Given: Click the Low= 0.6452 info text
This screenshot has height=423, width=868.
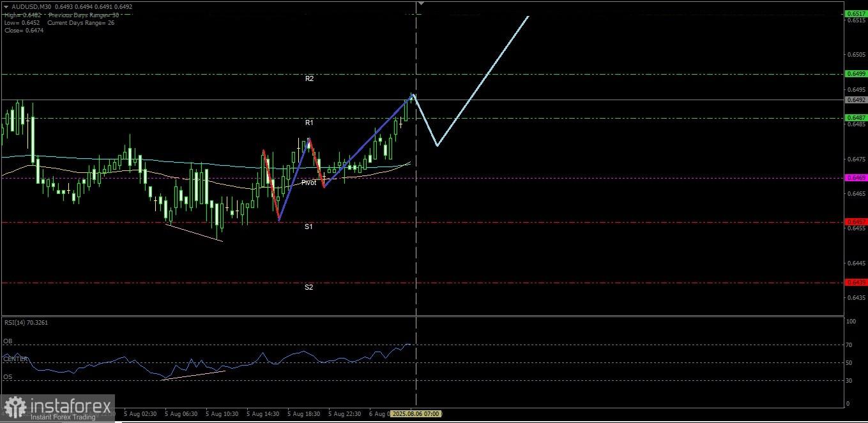Looking at the screenshot, I should pyautogui.click(x=22, y=22).
